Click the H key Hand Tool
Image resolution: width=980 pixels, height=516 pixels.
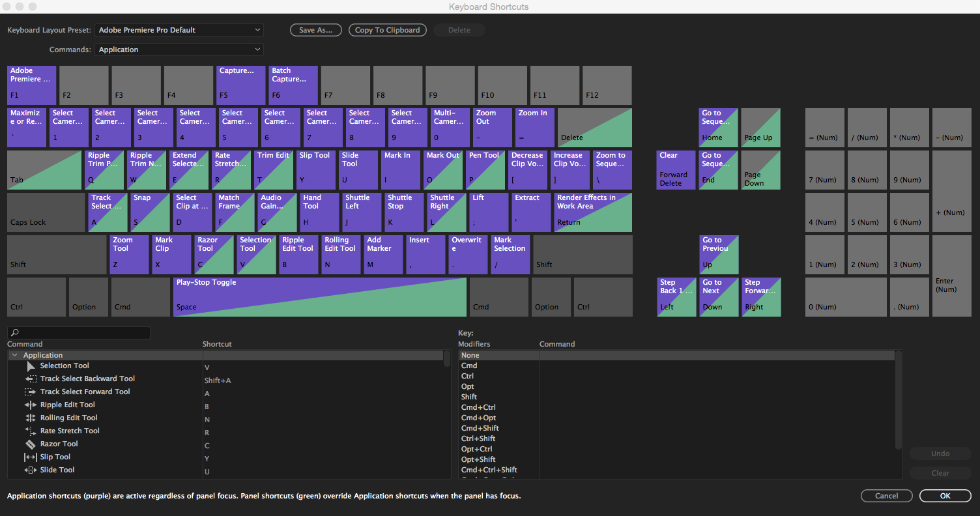tap(319, 212)
